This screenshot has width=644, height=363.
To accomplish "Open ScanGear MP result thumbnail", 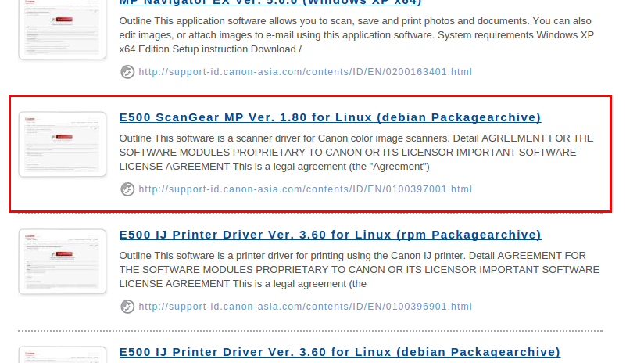I will (x=63, y=144).
